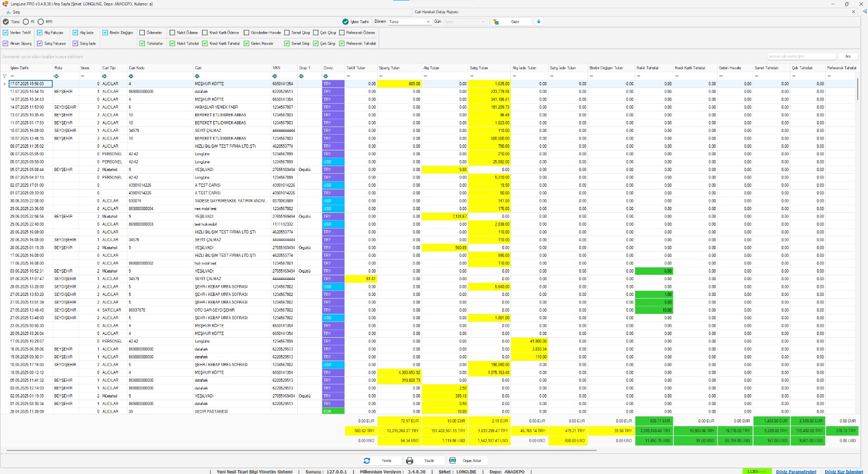Sort by Nakit Tahsilat column header
The image size is (868, 474).
[x=654, y=68]
